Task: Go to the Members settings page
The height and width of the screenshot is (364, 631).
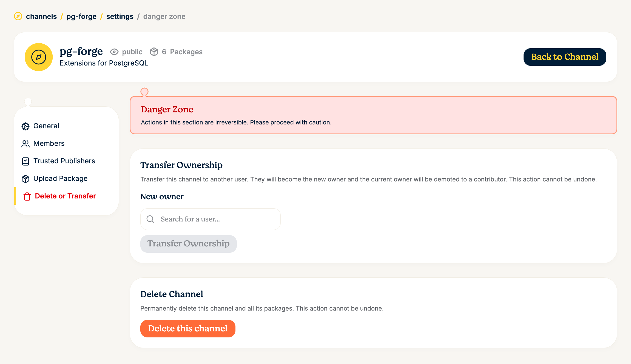Action: pyautogui.click(x=49, y=143)
